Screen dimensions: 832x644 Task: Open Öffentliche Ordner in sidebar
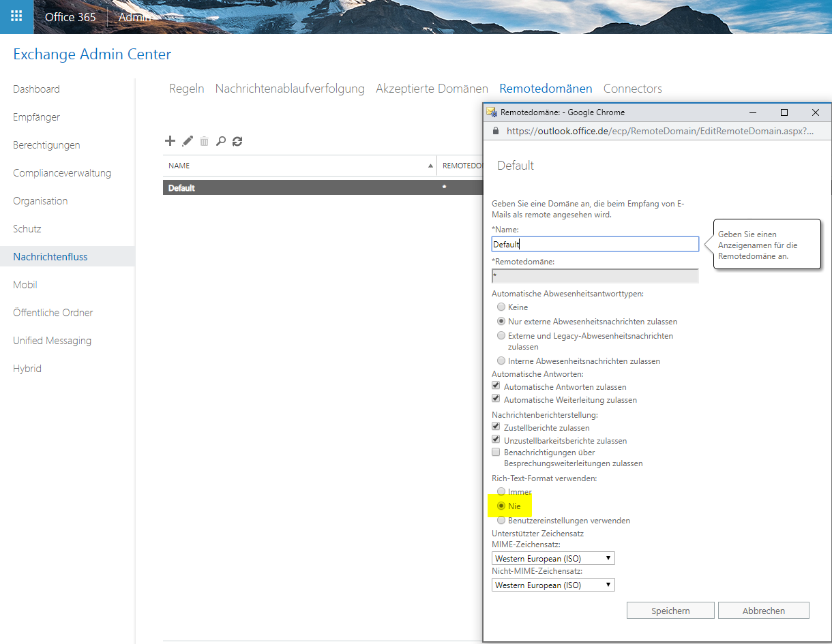pos(53,313)
